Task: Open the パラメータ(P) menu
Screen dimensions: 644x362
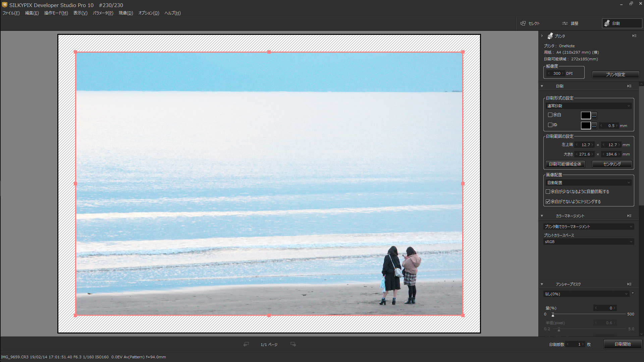Action: (x=103, y=13)
